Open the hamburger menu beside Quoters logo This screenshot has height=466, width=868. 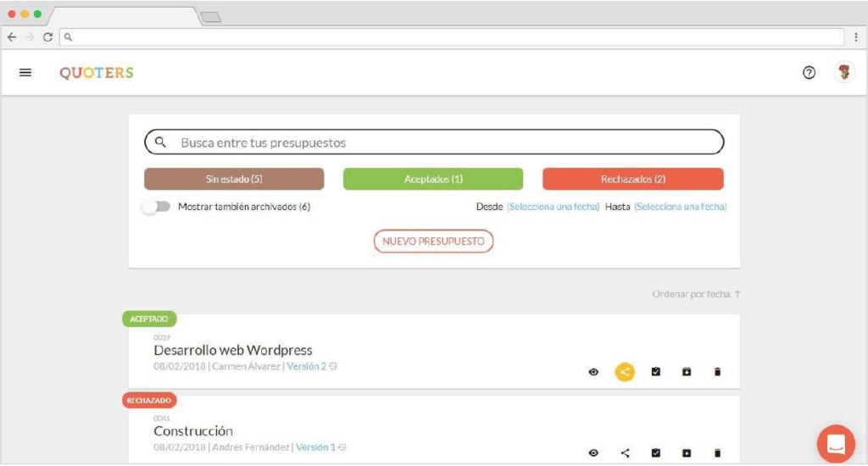(x=25, y=73)
